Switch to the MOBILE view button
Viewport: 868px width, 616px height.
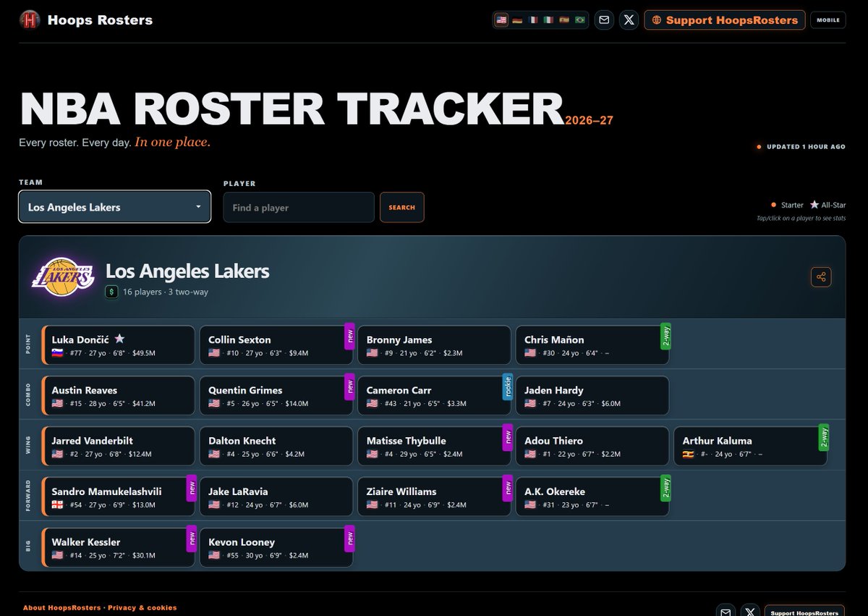[x=828, y=20]
